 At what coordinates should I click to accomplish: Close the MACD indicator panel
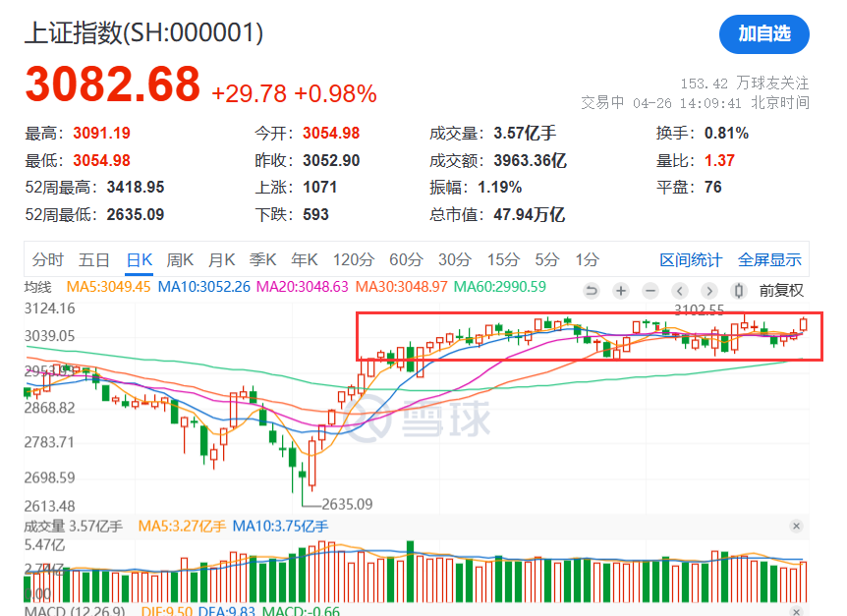pyautogui.click(x=796, y=611)
